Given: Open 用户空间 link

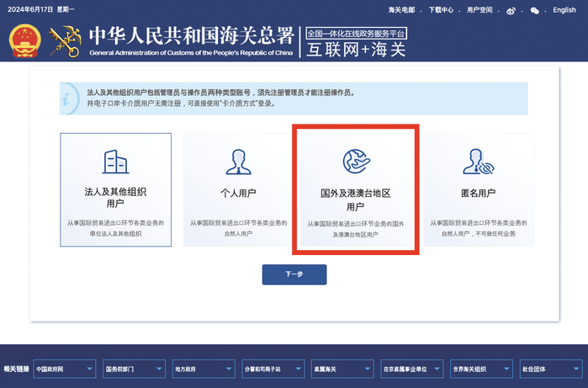Looking at the screenshot, I should (479, 10).
